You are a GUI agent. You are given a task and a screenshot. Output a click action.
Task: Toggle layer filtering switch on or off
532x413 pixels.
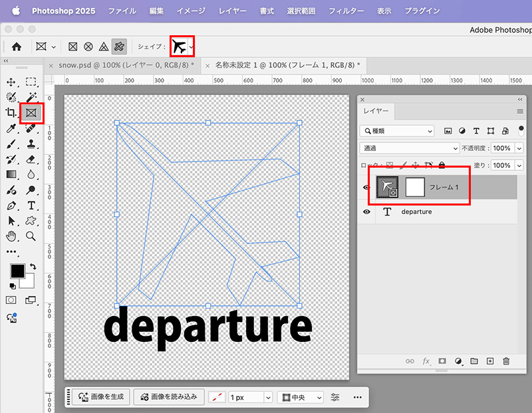pos(521,130)
